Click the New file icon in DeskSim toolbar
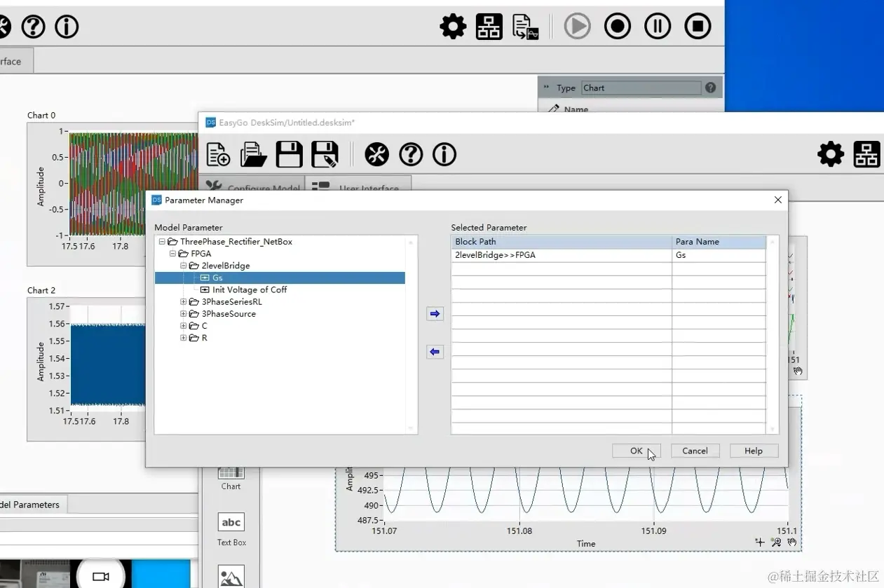Viewport: 884px width, 588px height. point(219,154)
